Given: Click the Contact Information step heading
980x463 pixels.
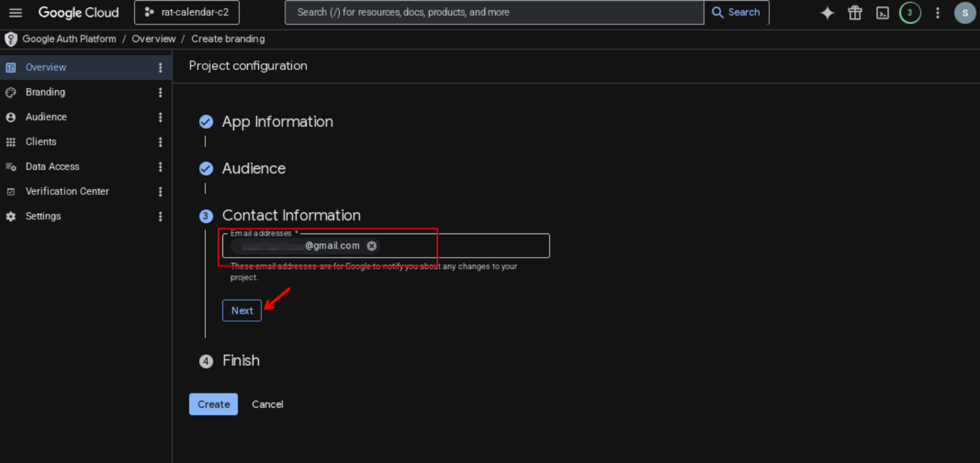Looking at the screenshot, I should coord(291,216).
